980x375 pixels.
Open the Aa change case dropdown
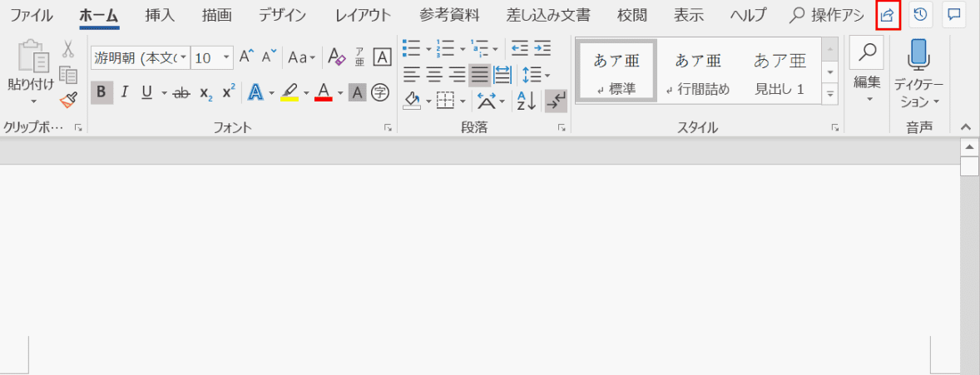(x=302, y=58)
